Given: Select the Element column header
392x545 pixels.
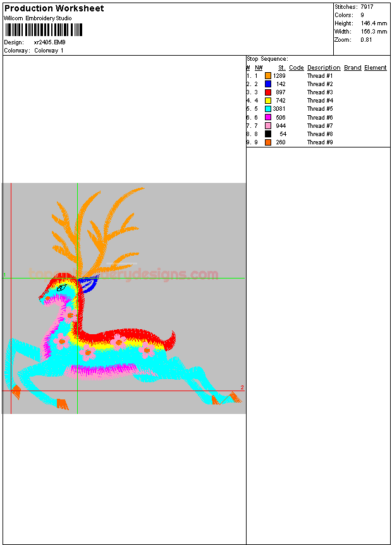Looking at the screenshot, I should coord(375,68).
